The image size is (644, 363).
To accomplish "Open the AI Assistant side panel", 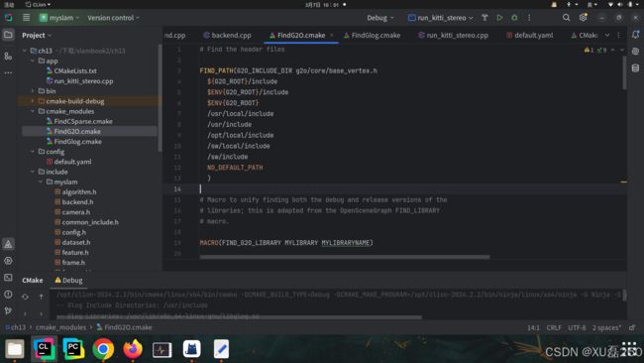I will 635,52.
